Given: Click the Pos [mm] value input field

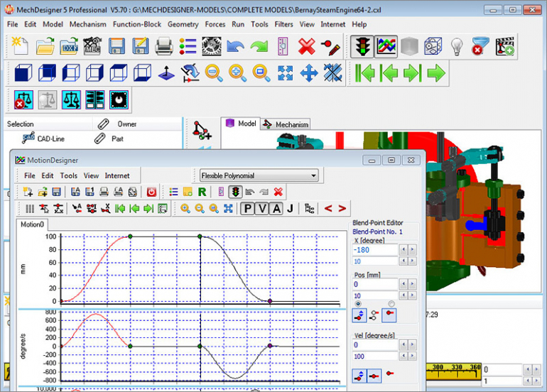Looking at the screenshot, I should click(374, 283).
